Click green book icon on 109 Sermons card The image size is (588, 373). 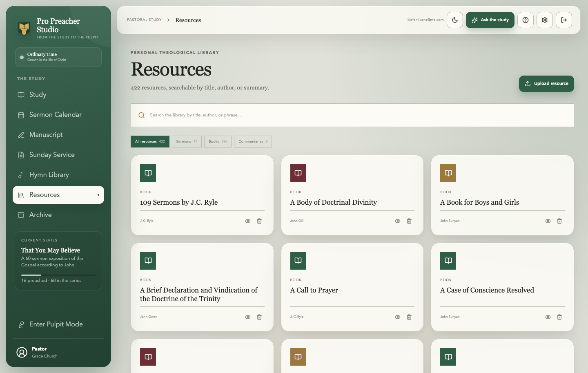point(148,173)
